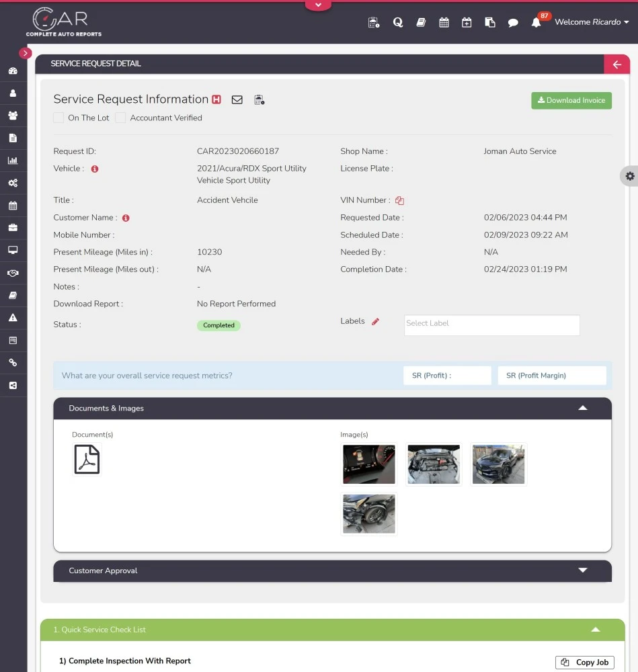This screenshot has height=672, width=638.
Task: Open the document page icon in sidebar
Action: (x=13, y=138)
